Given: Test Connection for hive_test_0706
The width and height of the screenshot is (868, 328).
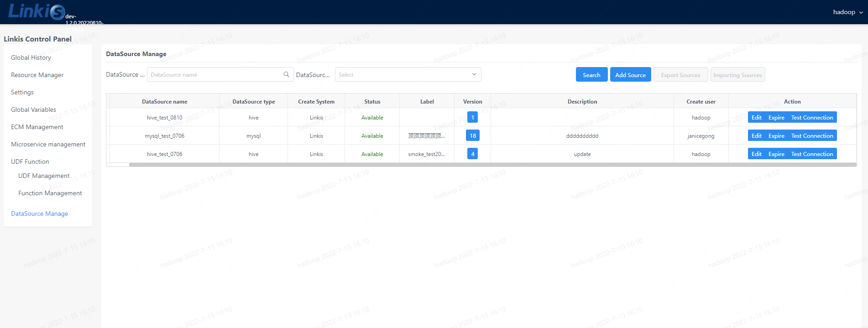Looking at the screenshot, I should click(812, 154).
